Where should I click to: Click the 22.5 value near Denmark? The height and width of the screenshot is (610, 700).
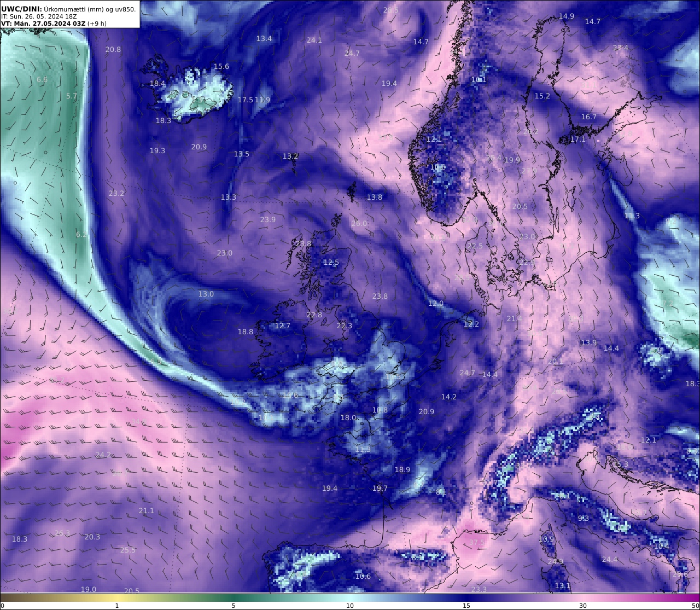(475, 246)
